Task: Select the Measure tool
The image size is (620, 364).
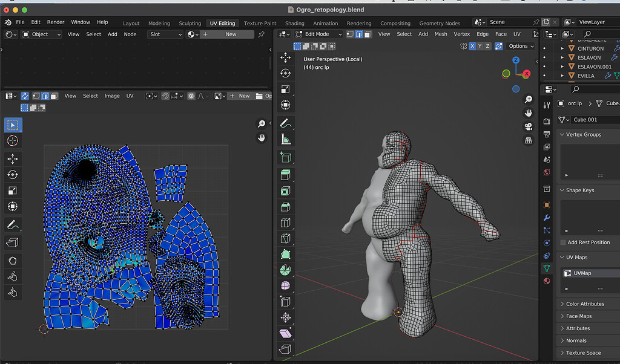Action: tap(285, 139)
